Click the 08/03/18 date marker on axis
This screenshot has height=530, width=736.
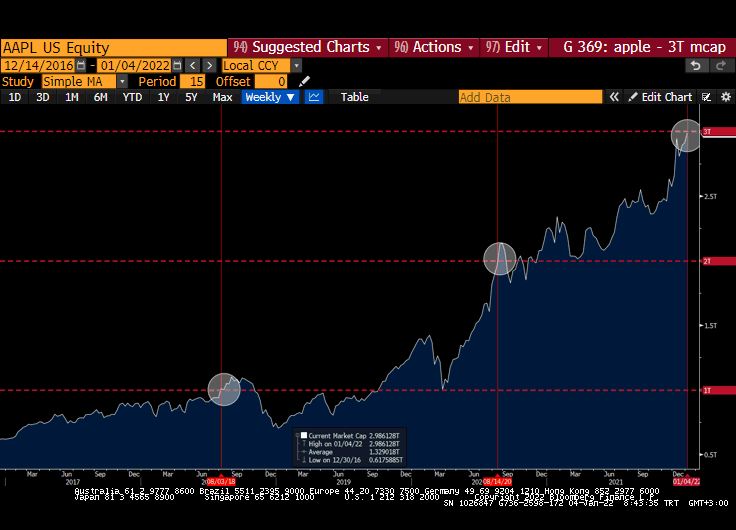click(221, 482)
